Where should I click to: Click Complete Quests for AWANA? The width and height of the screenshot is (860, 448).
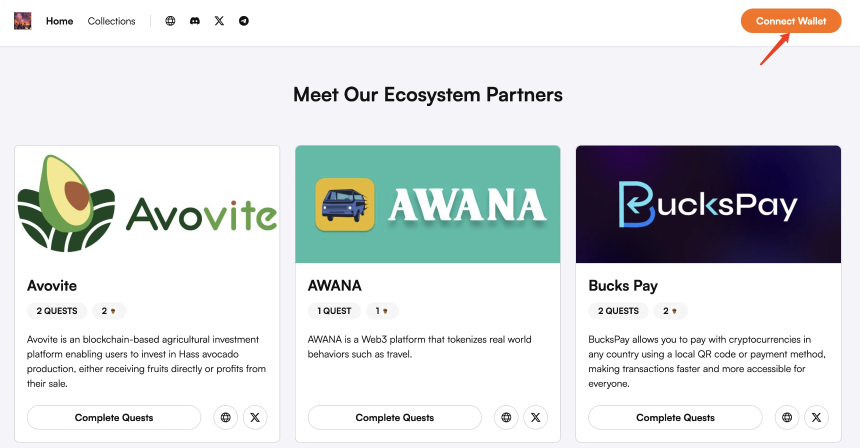click(x=395, y=417)
